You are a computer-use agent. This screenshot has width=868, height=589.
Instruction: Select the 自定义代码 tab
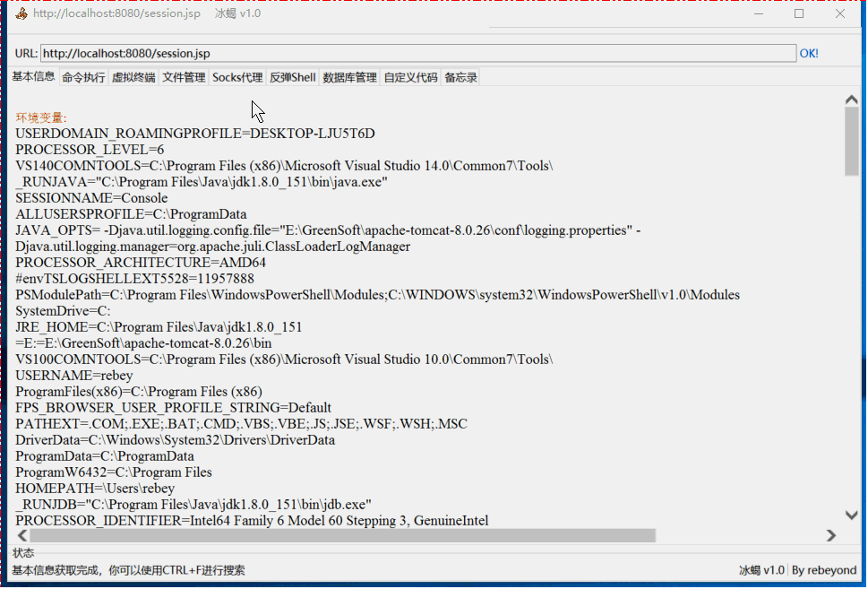pyautogui.click(x=411, y=78)
